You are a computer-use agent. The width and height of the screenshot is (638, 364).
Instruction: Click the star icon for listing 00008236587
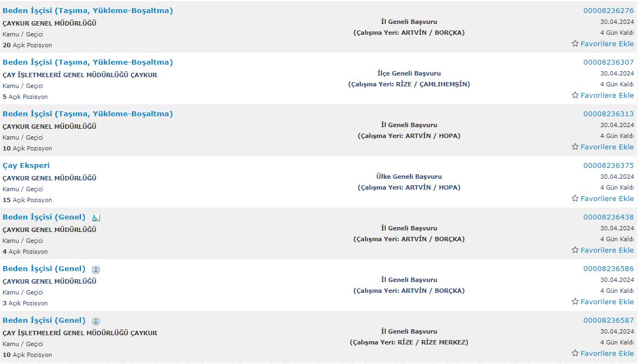[x=575, y=353]
